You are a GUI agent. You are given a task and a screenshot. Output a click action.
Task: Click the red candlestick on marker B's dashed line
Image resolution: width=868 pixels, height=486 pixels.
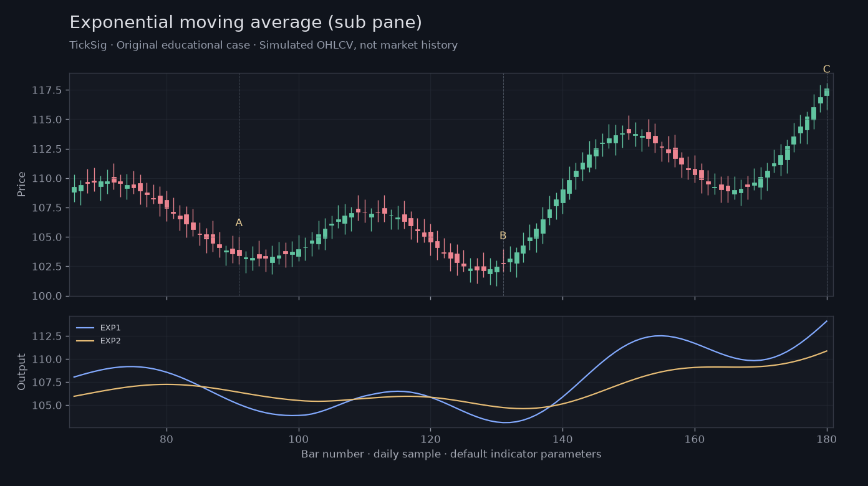click(x=503, y=264)
